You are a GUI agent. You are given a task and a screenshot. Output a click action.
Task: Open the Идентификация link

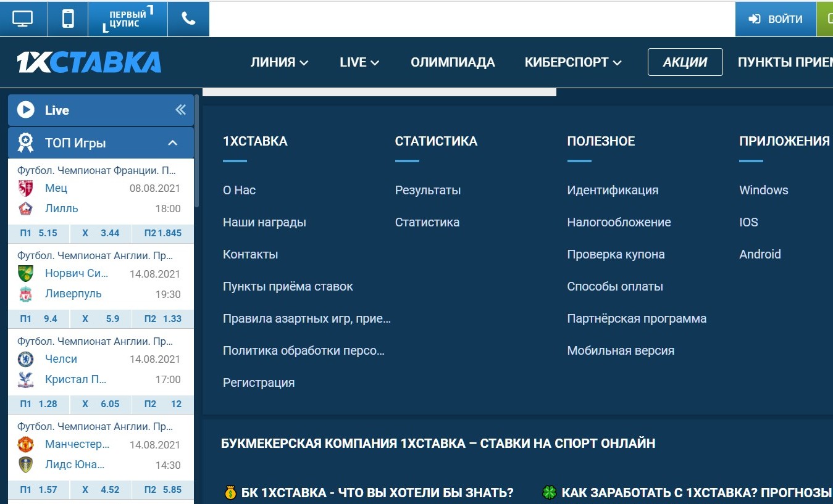tap(613, 190)
